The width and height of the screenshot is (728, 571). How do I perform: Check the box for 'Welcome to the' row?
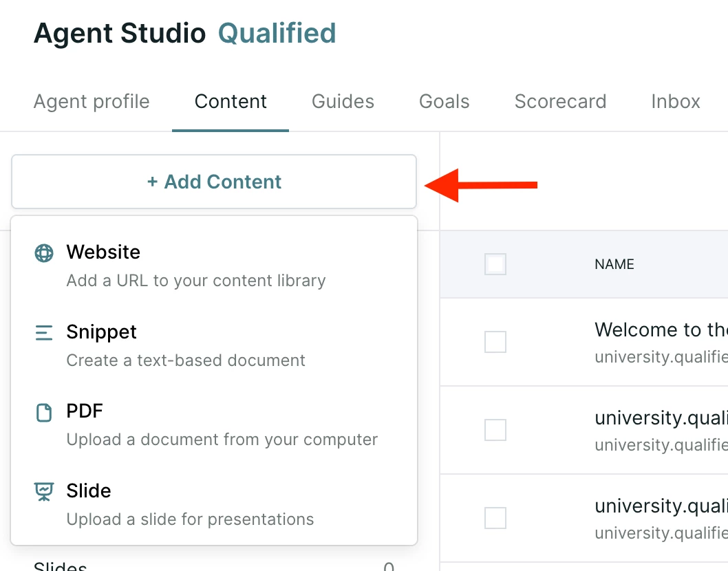[495, 342]
